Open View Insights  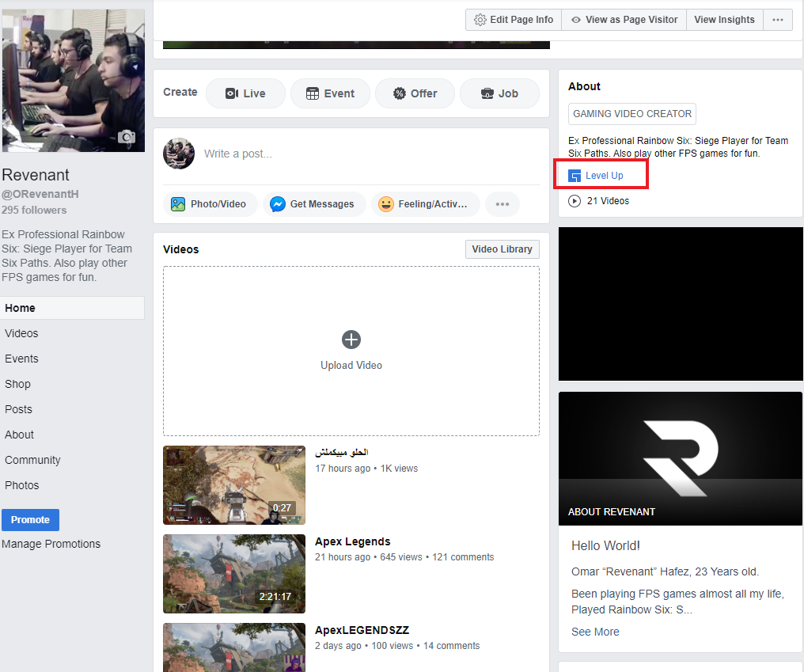pyautogui.click(x=724, y=20)
